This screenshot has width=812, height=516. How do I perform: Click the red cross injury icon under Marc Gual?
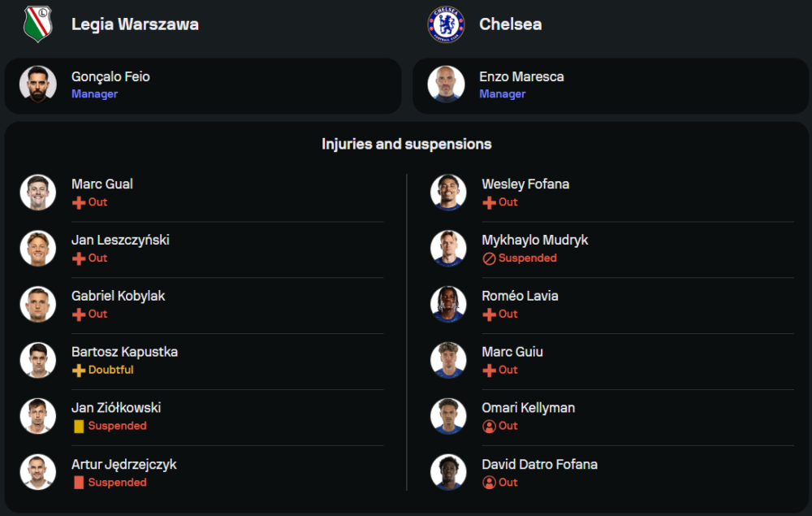pos(79,202)
